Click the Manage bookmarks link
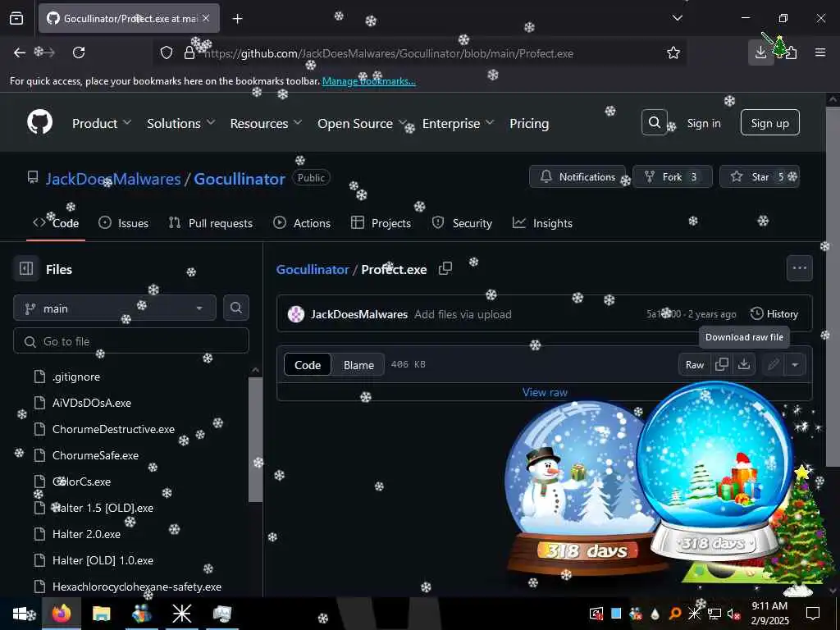840x630 pixels. pyautogui.click(x=368, y=81)
